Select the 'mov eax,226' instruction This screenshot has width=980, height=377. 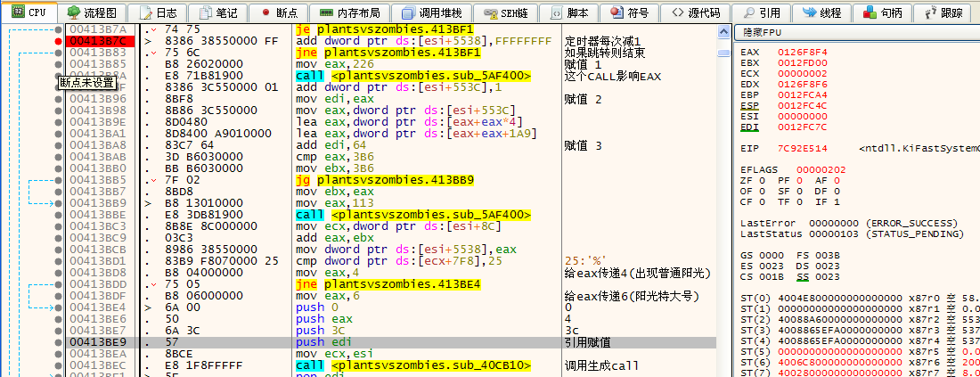(x=333, y=64)
